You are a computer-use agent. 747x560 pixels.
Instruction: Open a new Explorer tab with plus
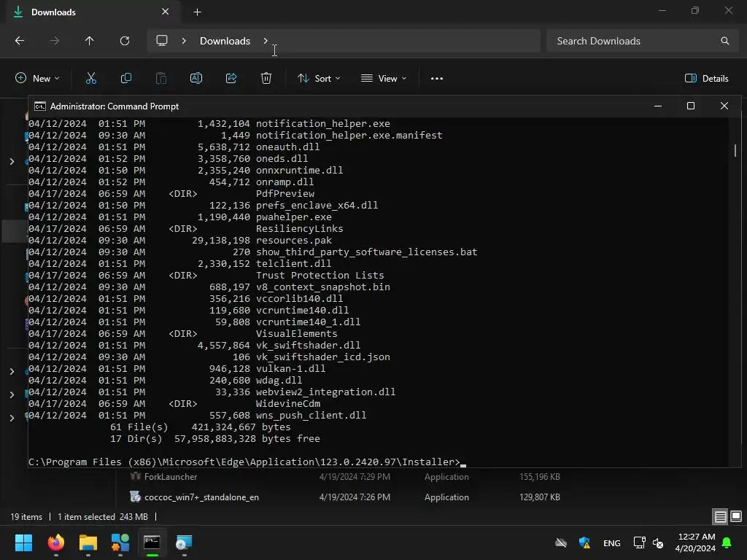(197, 12)
